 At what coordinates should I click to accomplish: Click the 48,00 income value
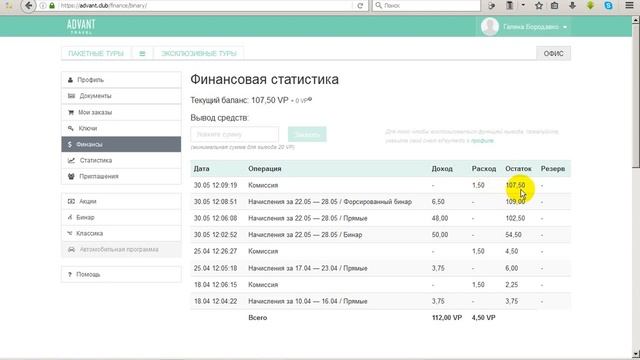tap(440, 218)
